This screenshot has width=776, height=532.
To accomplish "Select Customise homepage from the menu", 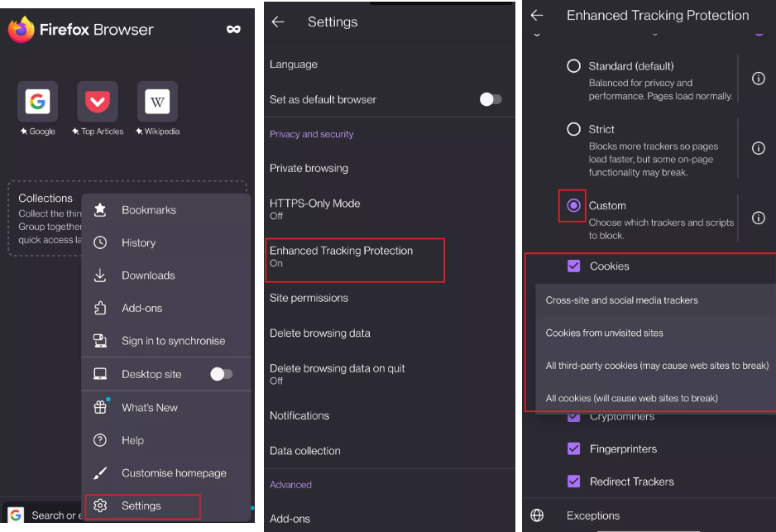I will (166, 472).
